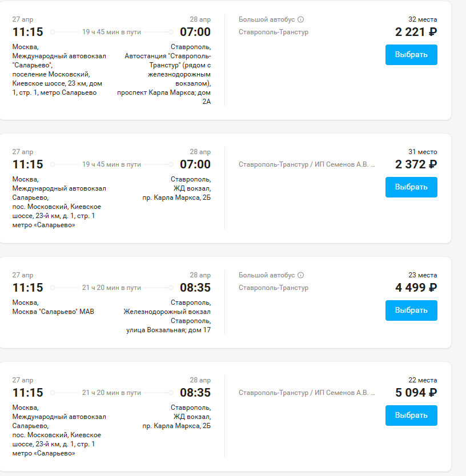
Task: Click "Большой автобус" label in third card
Action: (x=267, y=275)
